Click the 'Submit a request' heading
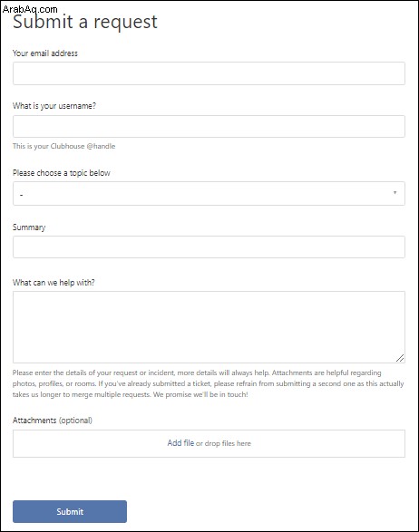419x532 pixels. (85, 22)
